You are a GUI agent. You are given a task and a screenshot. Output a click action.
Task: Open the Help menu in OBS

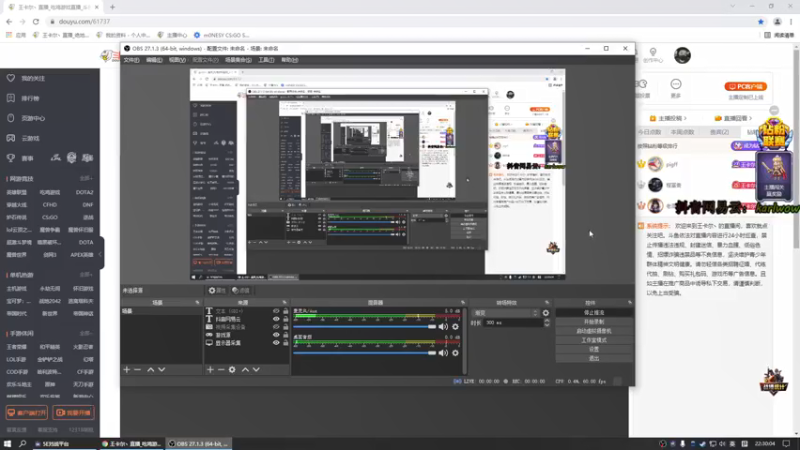pyautogui.click(x=290, y=60)
